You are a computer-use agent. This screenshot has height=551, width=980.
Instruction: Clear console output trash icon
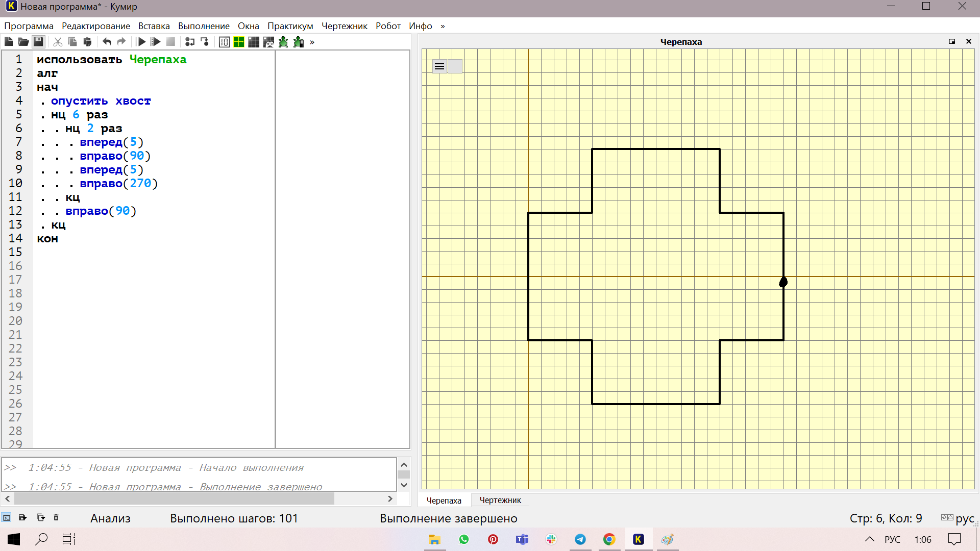click(x=56, y=518)
